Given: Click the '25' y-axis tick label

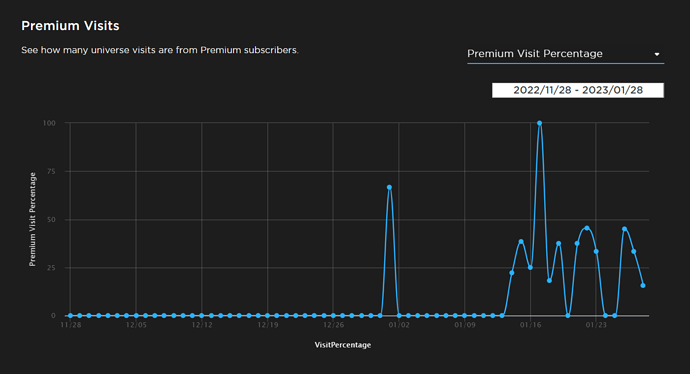Looking at the screenshot, I should point(51,268).
